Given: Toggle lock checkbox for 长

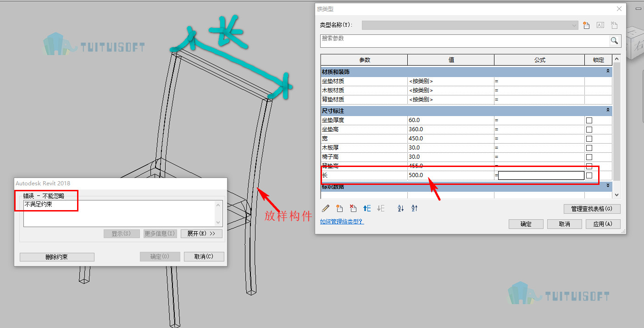Looking at the screenshot, I should pyautogui.click(x=589, y=175).
